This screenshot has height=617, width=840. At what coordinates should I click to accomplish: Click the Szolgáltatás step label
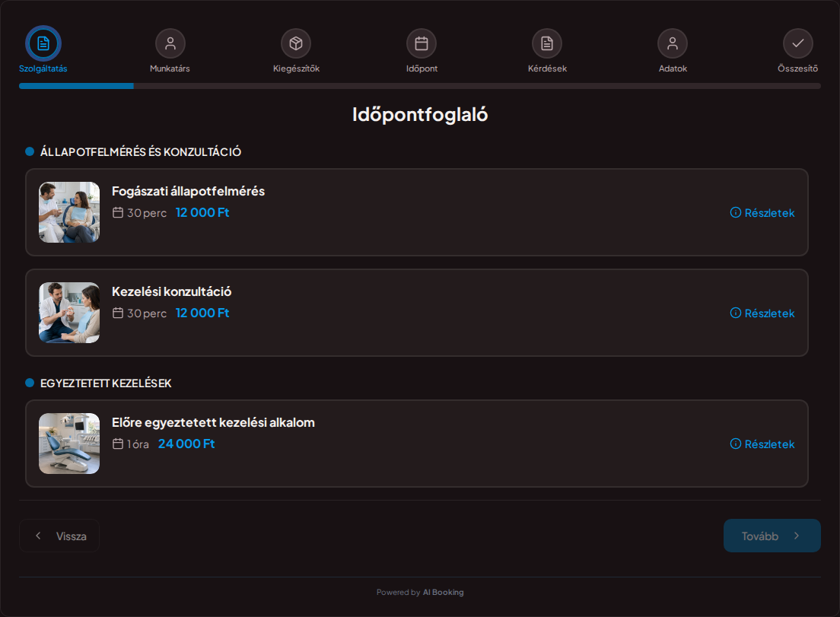coord(43,68)
